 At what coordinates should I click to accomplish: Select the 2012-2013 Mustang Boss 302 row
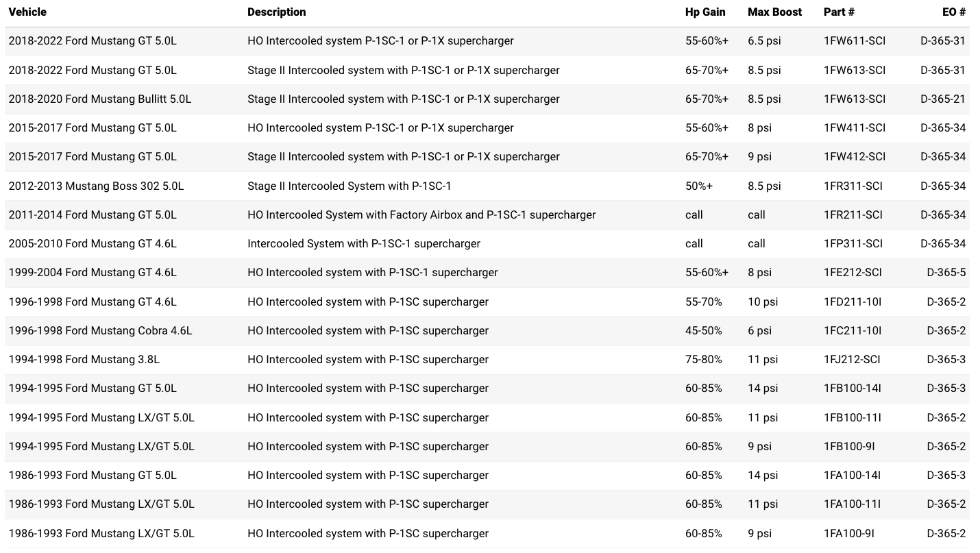click(x=96, y=186)
